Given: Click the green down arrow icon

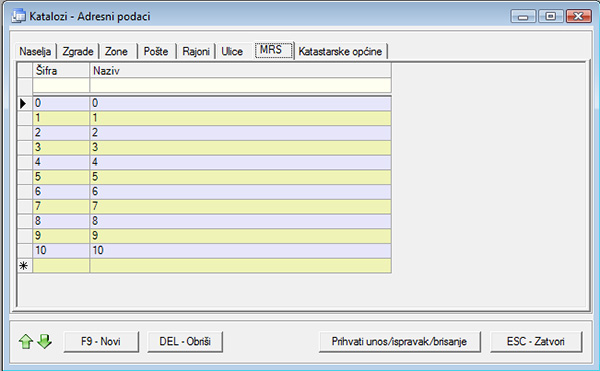Looking at the screenshot, I should coord(44,342).
